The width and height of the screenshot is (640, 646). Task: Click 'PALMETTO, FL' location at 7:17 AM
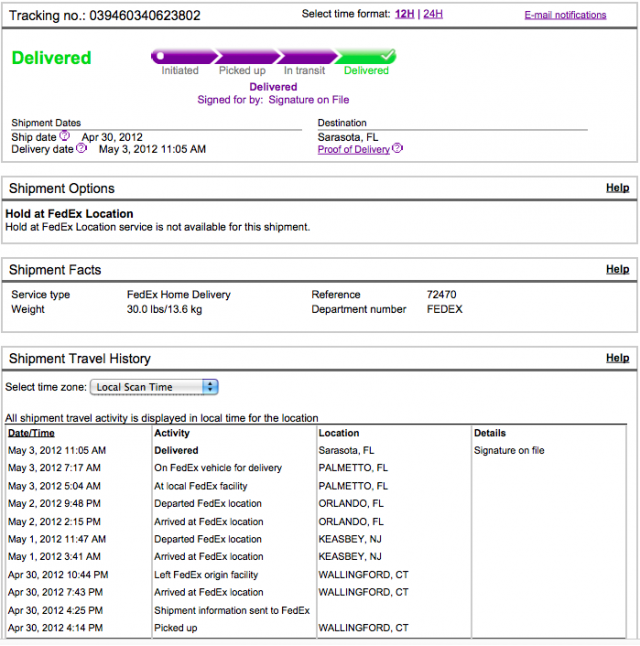[x=353, y=468]
